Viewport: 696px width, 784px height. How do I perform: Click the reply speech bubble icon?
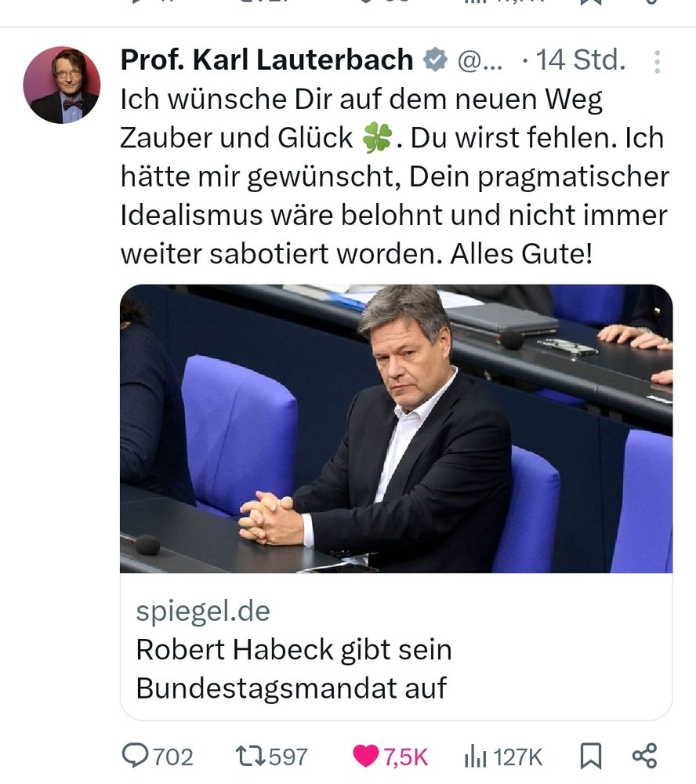click(135, 756)
